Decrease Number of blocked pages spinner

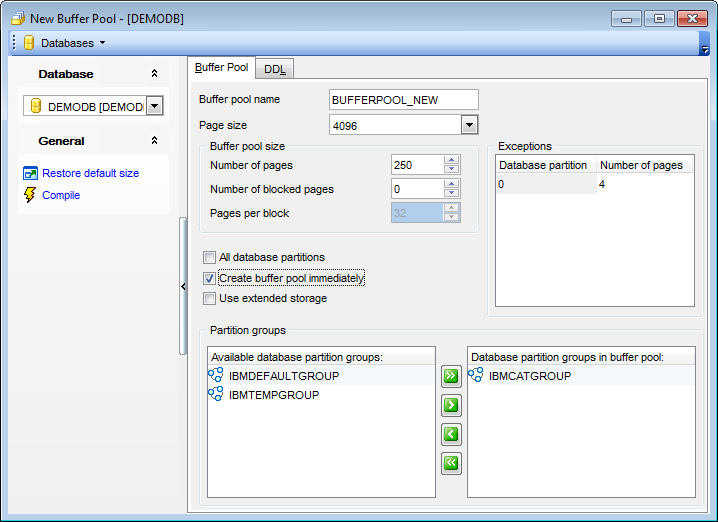[451, 193]
